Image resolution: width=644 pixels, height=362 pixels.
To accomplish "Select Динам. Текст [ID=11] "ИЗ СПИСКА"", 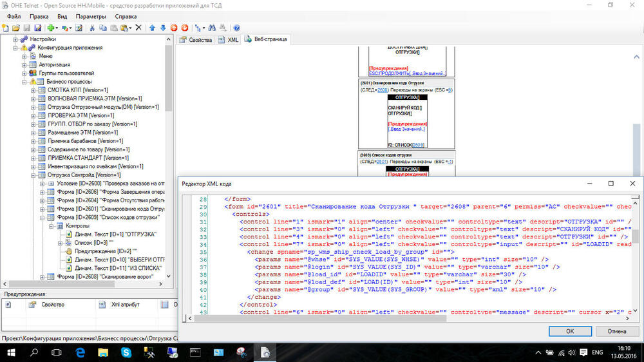I will 118,269.
